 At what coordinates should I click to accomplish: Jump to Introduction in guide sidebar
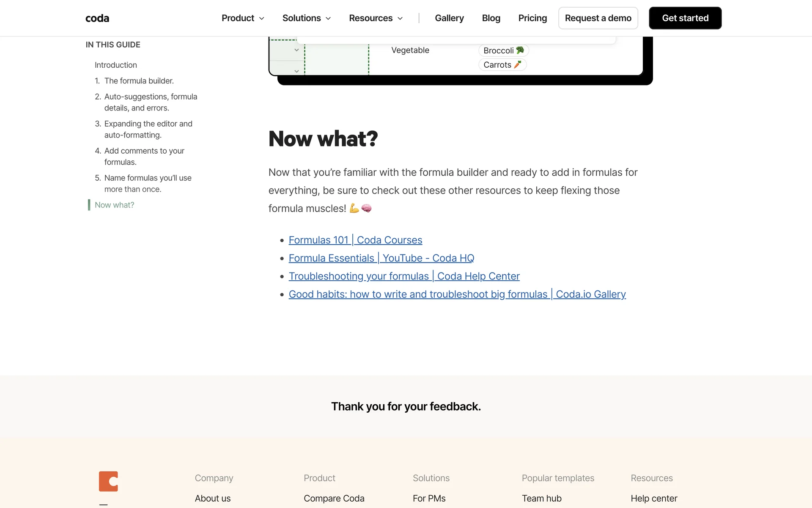click(116, 65)
